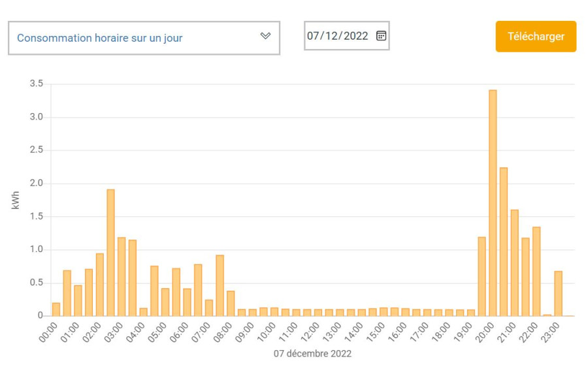Click the 07 décembre 2022 axis title

312,354
